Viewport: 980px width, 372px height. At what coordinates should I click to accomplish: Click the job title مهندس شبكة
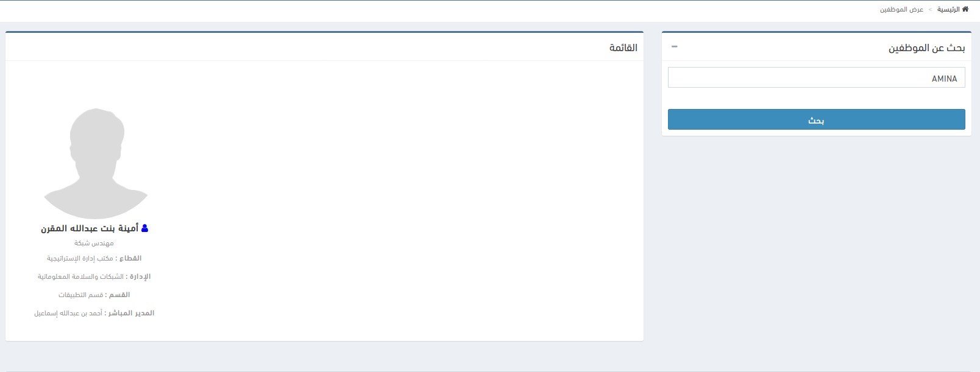pyautogui.click(x=94, y=244)
